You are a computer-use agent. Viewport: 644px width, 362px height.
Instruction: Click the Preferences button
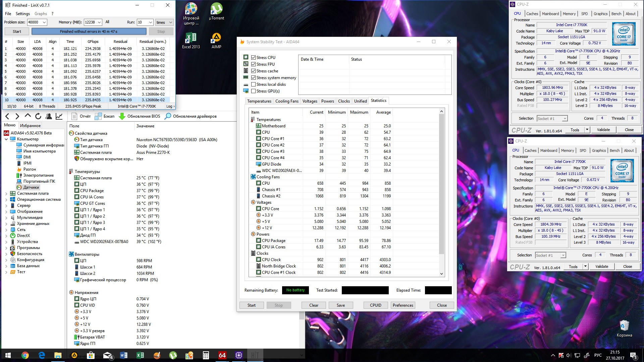403,305
